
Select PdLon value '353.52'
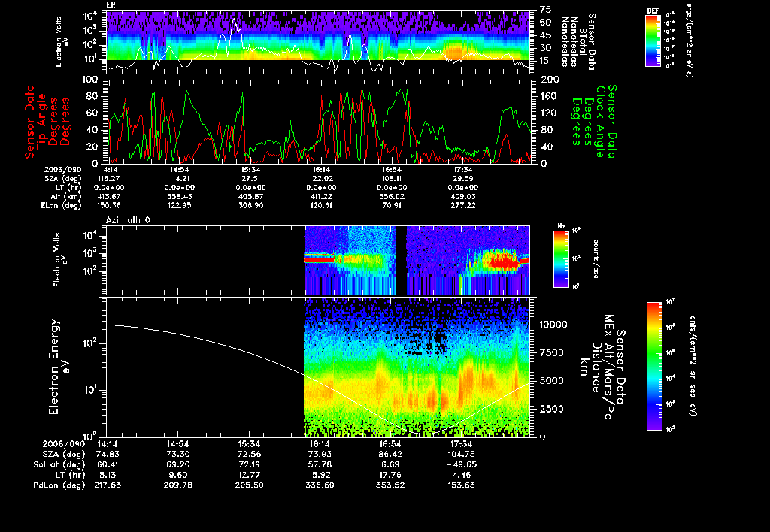[390, 485]
